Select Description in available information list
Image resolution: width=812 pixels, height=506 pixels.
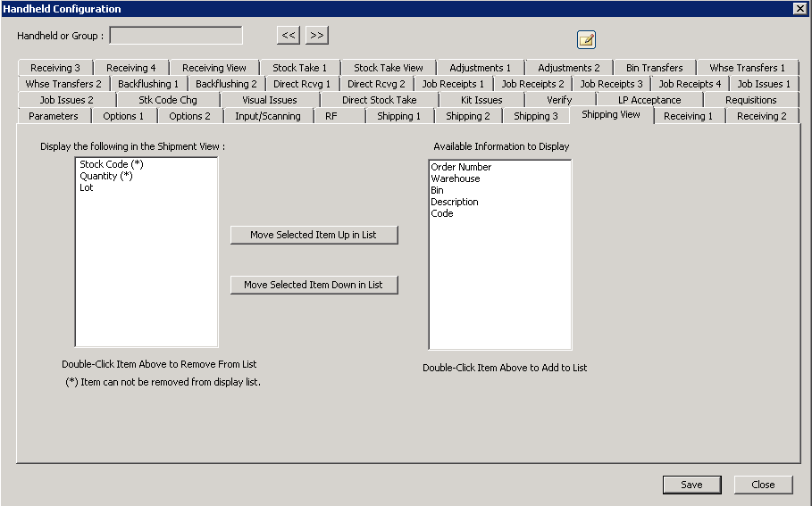[454, 203]
